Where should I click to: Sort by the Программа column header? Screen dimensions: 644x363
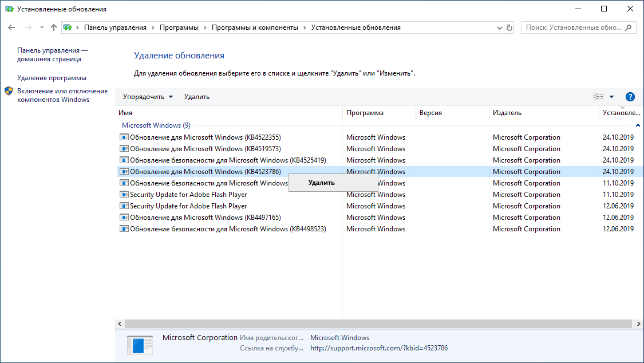pyautogui.click(x=379, y=113)
